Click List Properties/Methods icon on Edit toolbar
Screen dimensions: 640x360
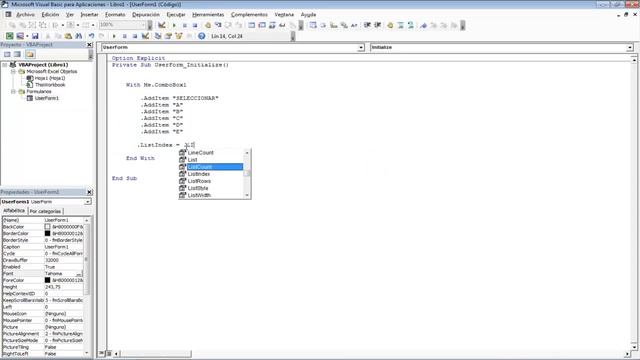[x=313, y=25]
